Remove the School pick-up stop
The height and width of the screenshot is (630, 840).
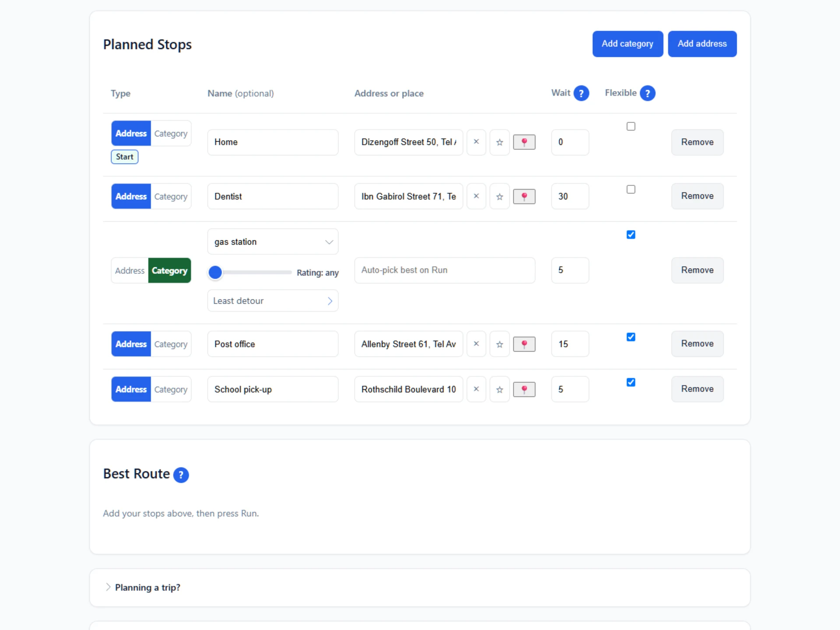pyautogui.click(x=697, y=389)
